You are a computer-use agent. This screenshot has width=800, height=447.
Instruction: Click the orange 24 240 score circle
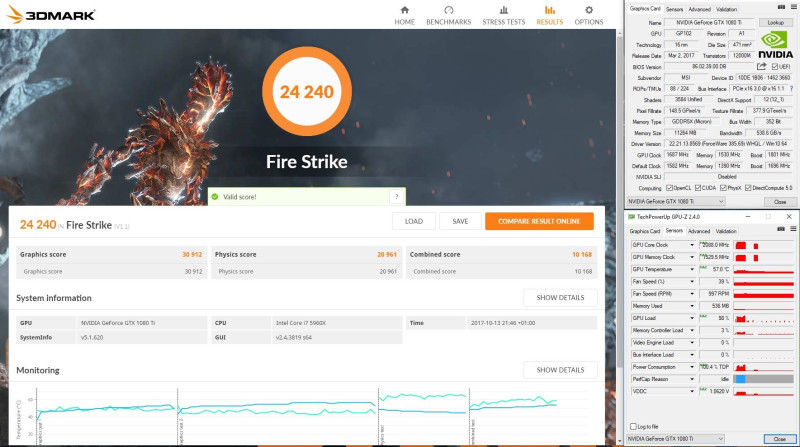tap(307, 91)
